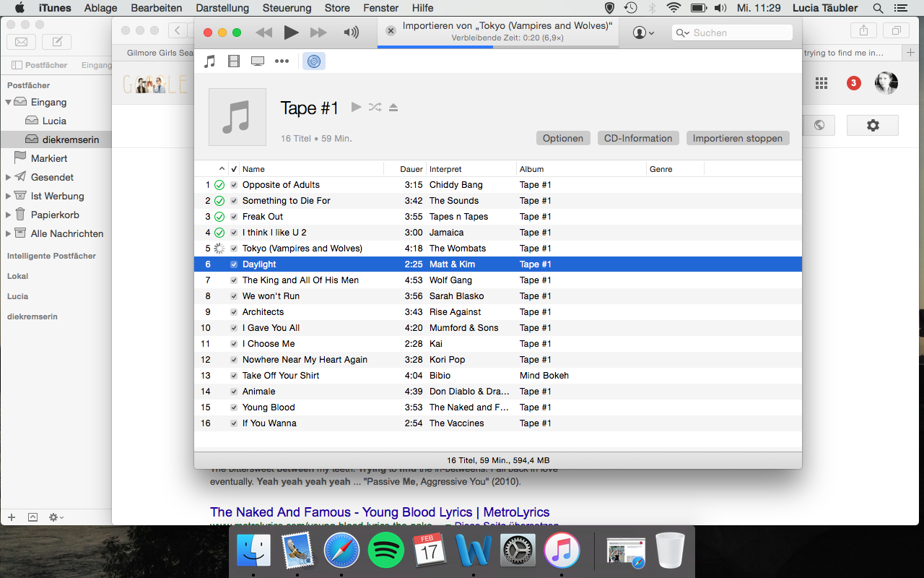924x578 pixels.
Task: Click the Next track fast-forward button
Action: 318,33
